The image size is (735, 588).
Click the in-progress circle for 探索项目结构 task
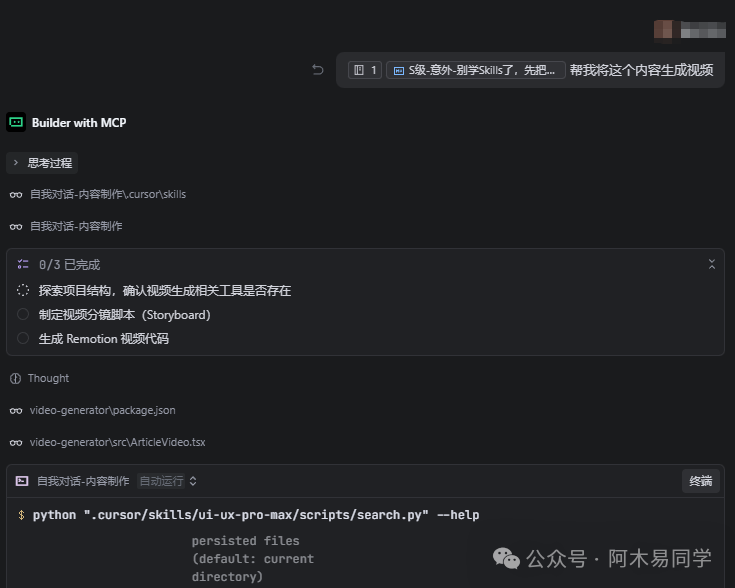click(x=23, y=291)
